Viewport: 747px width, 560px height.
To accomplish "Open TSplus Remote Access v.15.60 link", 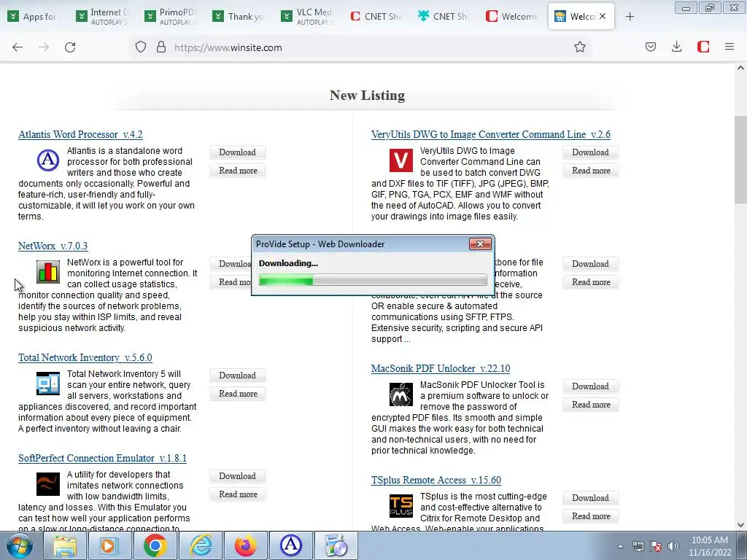I will coord(436,480).
